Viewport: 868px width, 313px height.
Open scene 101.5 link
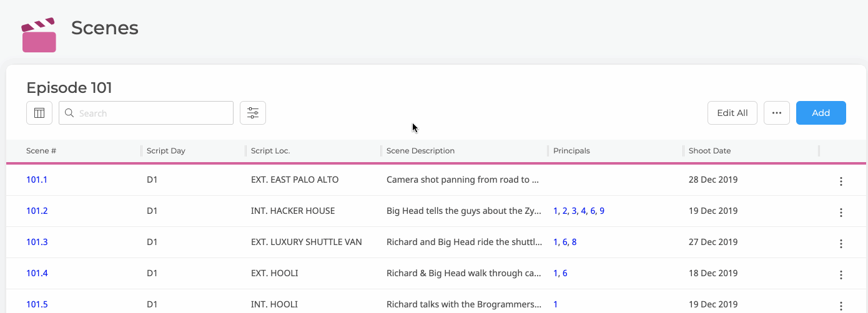click(x=37, y=304)
